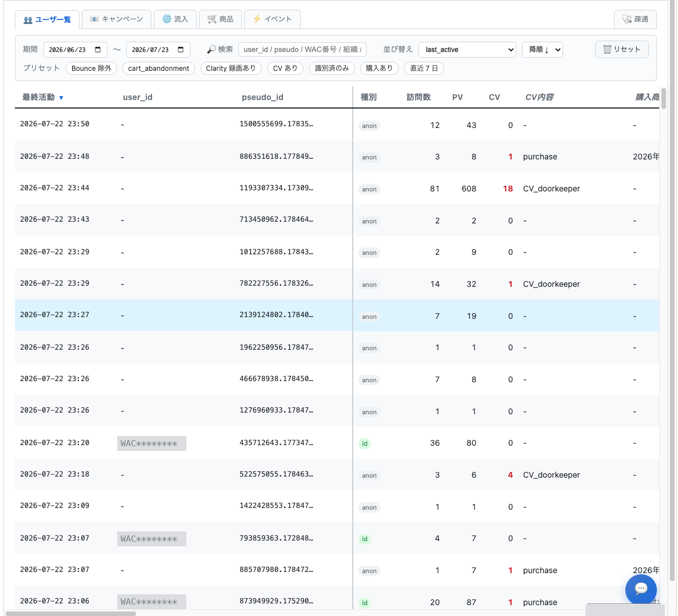
Task: Click anon badge in 23:50 row
Action: point(369,126)
